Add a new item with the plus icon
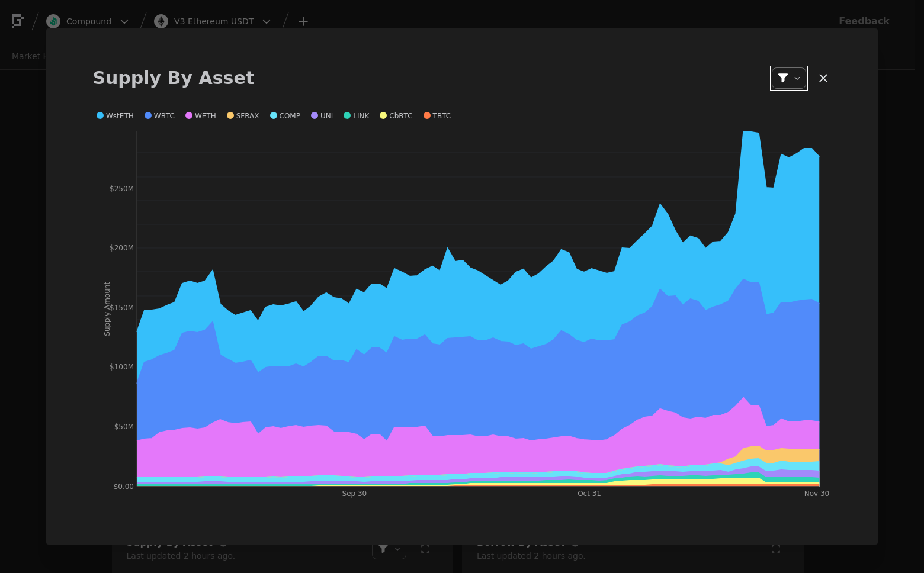This screenshot has width=924, height=573. pyautogui.click(x=303, y=21)
